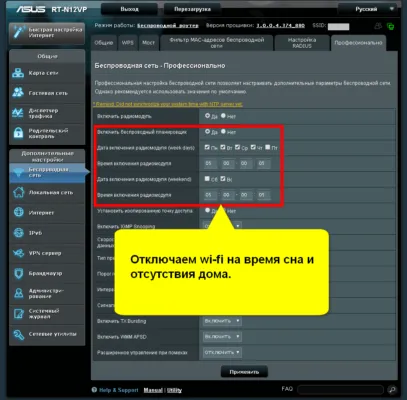
Task: Select the Профессионально tab
Action: (358, 43)
